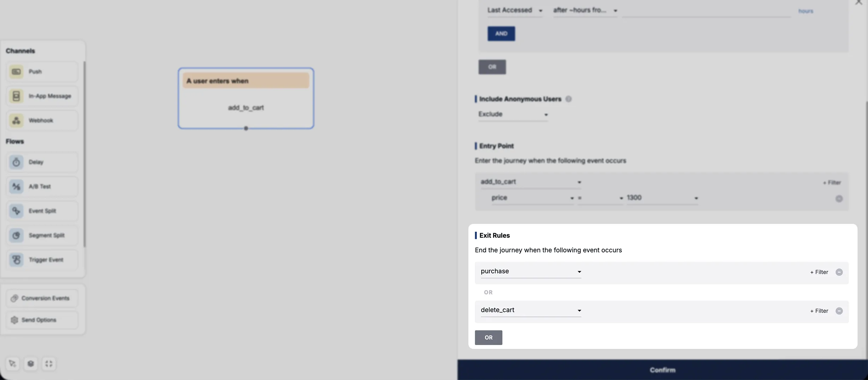Click the add_to_cart text in node

(246, 108)
